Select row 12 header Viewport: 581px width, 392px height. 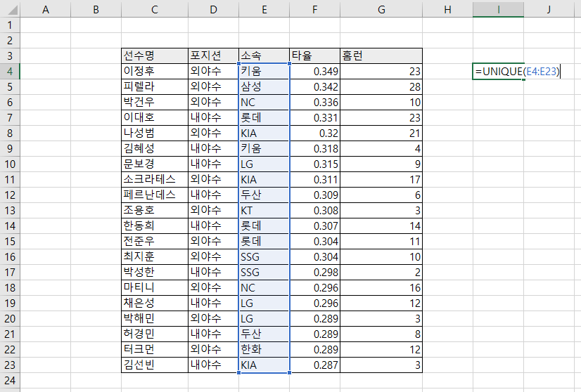pos(10,195)
